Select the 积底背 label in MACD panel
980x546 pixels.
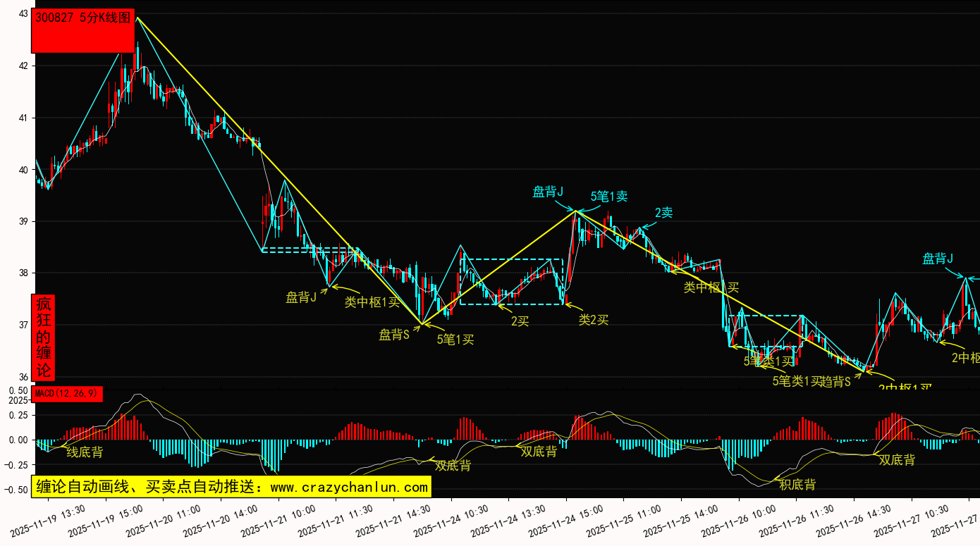point(797,485)
